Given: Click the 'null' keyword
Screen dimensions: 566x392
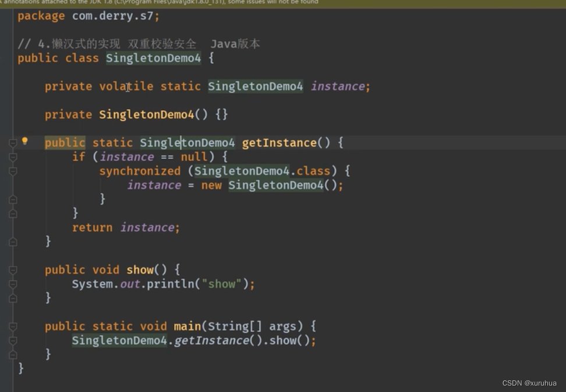Looking at the screenshot, I should pos(194,157).
